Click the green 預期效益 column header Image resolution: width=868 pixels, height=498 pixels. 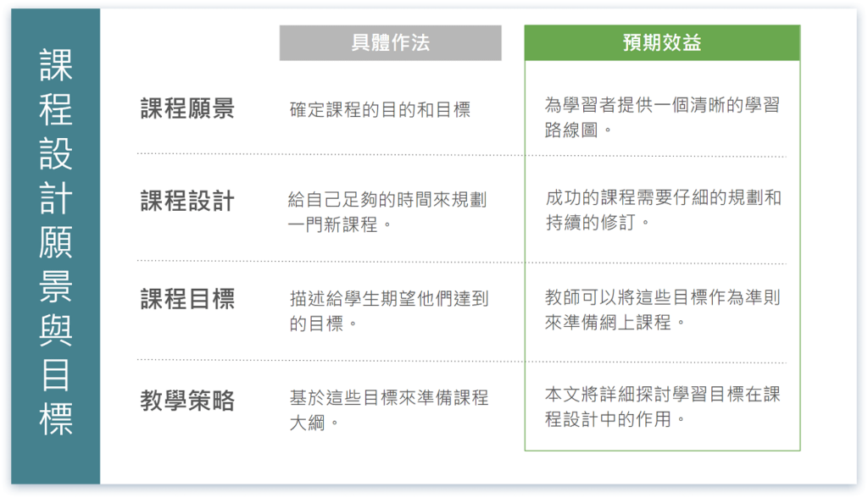pos(662,43)
